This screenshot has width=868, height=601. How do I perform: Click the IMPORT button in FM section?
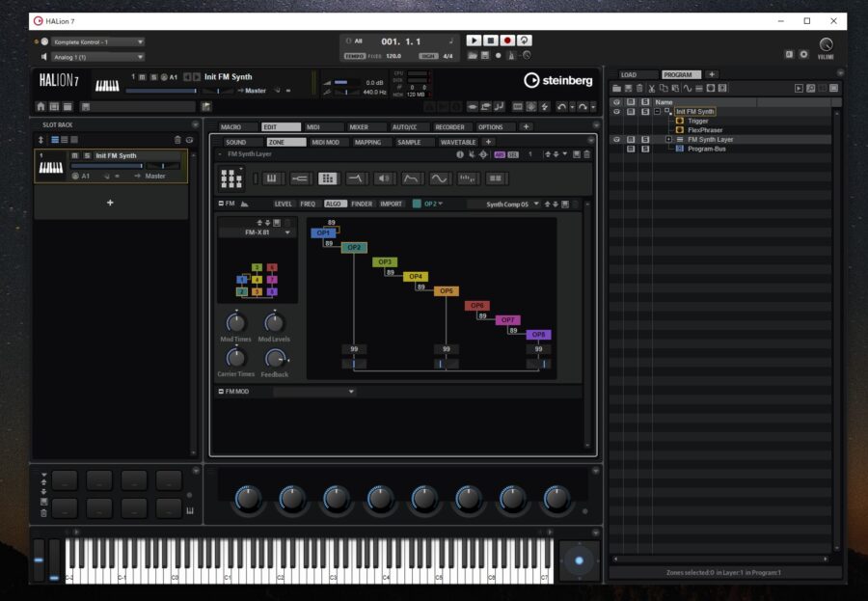click(391, 204)
